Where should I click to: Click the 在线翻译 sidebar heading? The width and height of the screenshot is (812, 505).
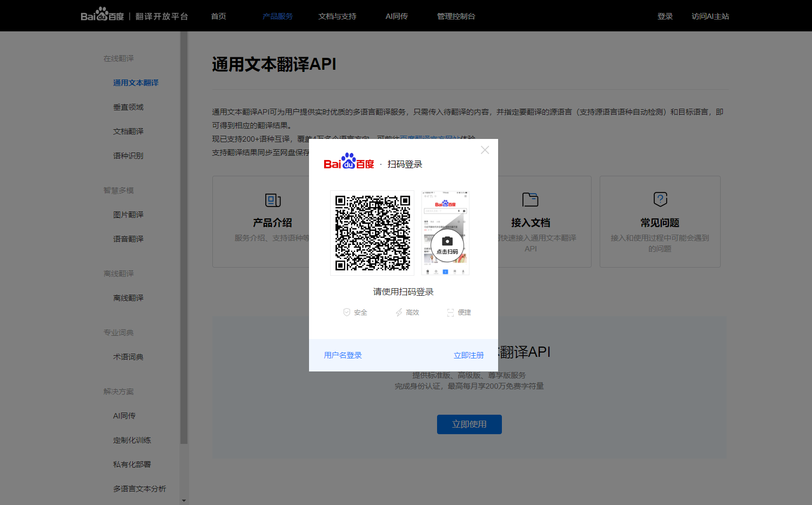coord(118,58)
